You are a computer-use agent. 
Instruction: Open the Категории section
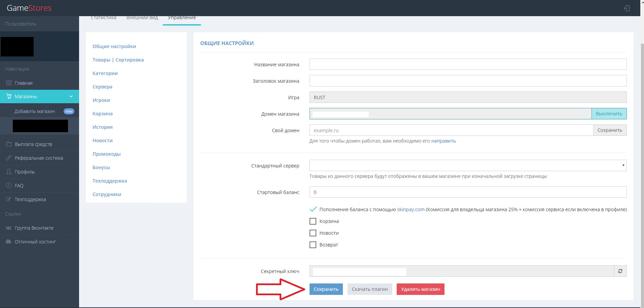tap(105, 73)
